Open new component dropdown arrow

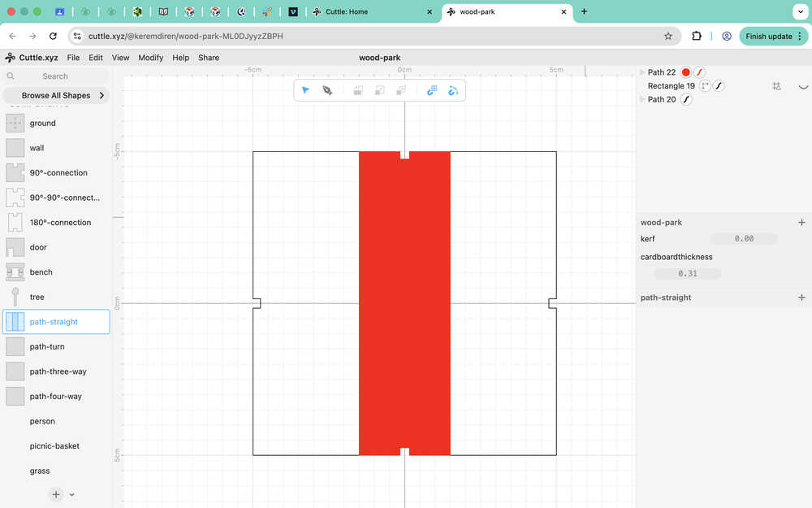click(x=72, y=494)
